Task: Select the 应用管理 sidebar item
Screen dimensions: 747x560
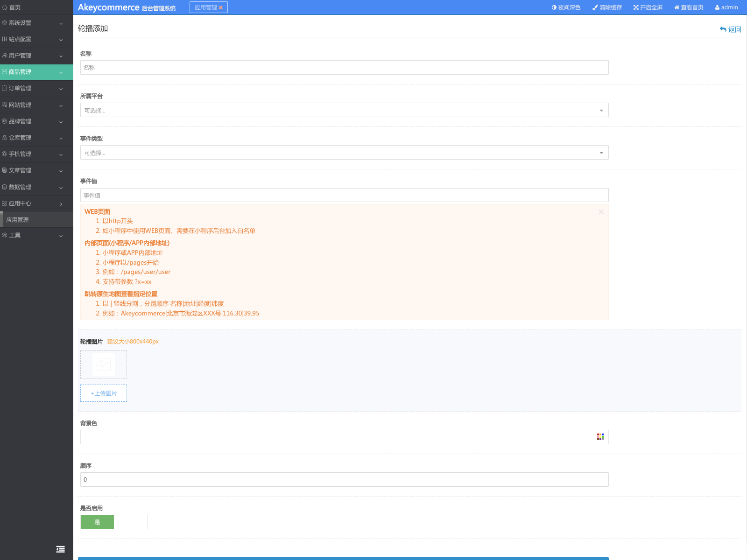Action: [x=18, y=220]
